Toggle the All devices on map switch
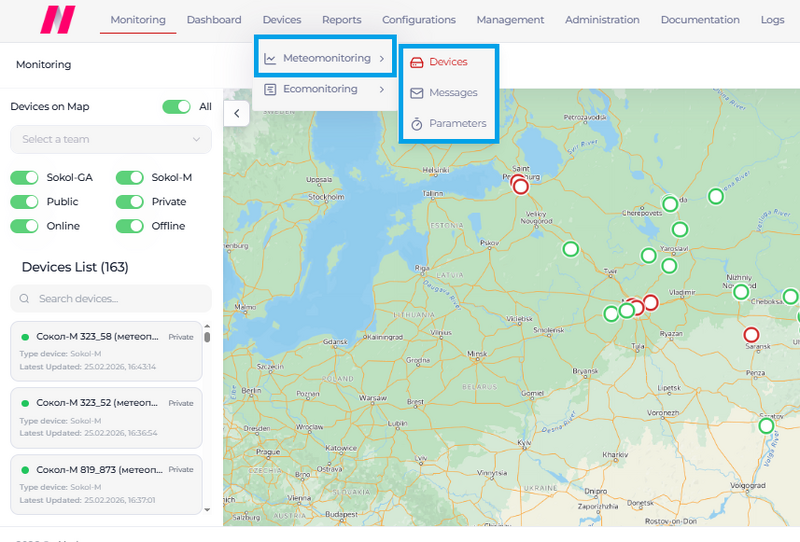This screenshot has width=800, height=542. tap(177, 107)
